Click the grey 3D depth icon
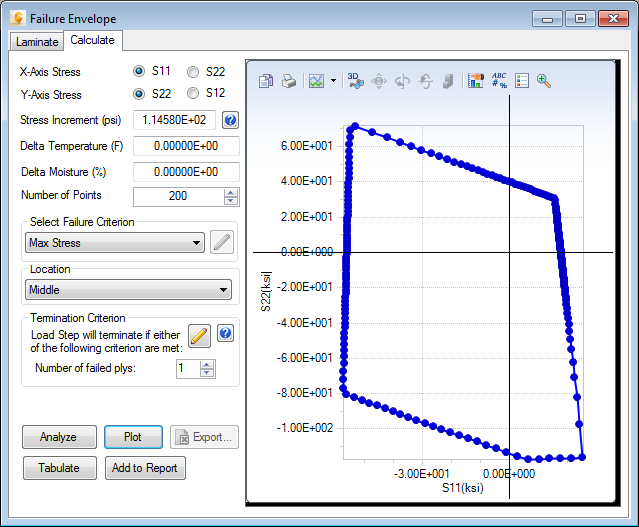Screen dimensions: 639x527 448,81
